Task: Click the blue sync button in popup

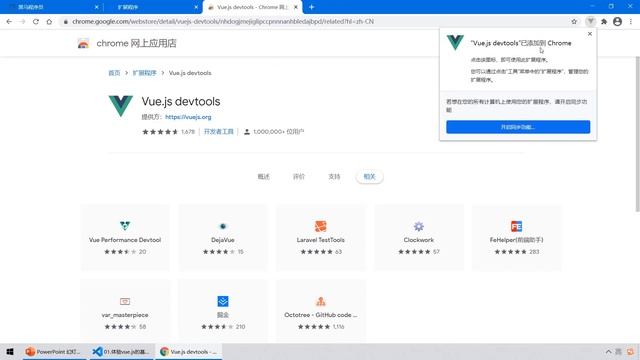Action: [518, 127]
